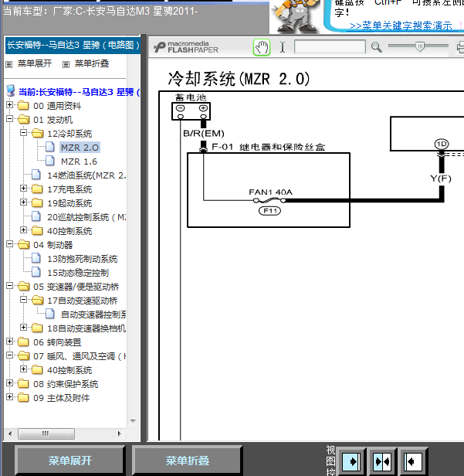Expand the 00 通用资料 node
464x476 pixels.
[10, 105]
